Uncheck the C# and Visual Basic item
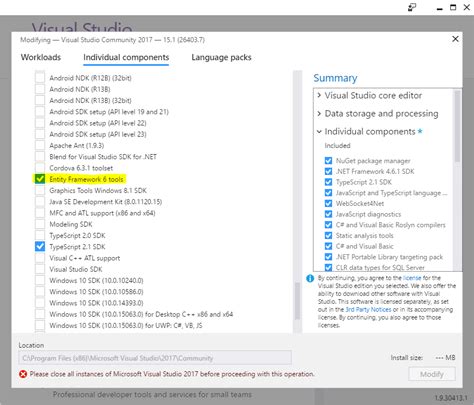 pyautogui.click(x=328, y=246)
